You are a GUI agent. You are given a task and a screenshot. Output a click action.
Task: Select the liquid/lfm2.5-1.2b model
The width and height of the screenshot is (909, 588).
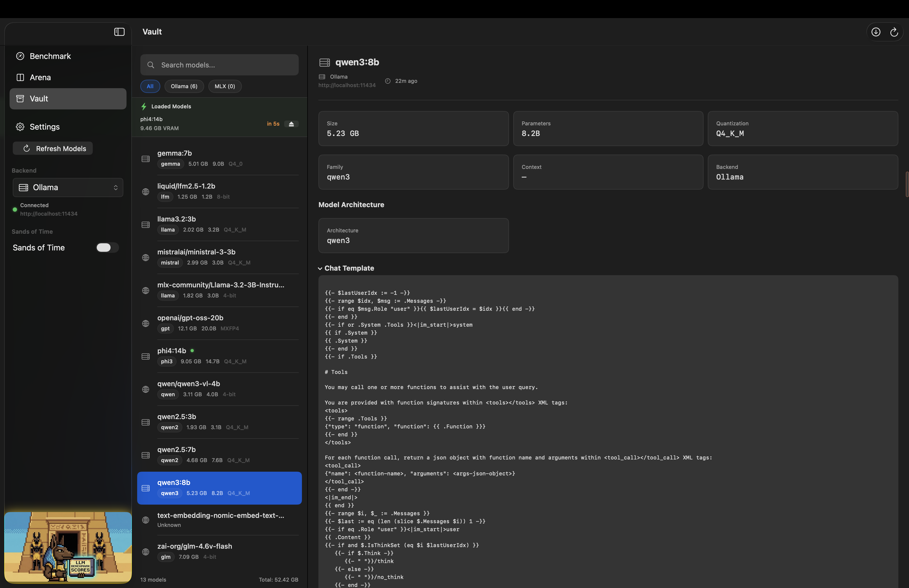220,191
